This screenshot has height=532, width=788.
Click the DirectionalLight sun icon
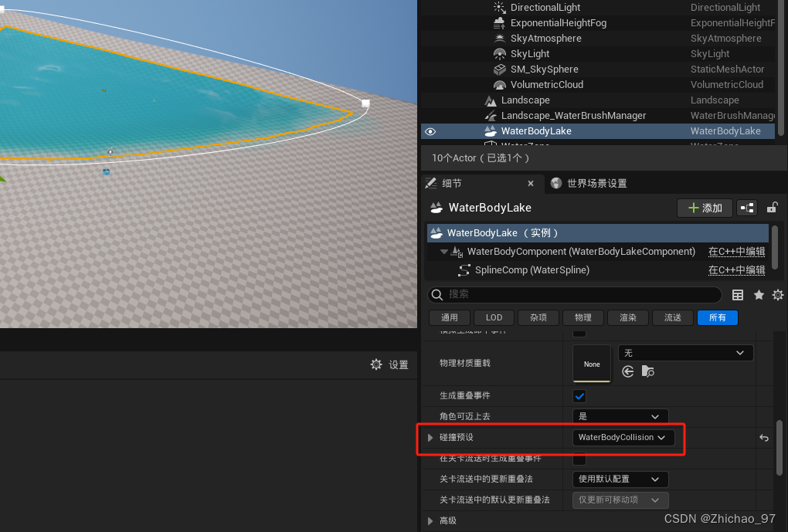point(499,7)
